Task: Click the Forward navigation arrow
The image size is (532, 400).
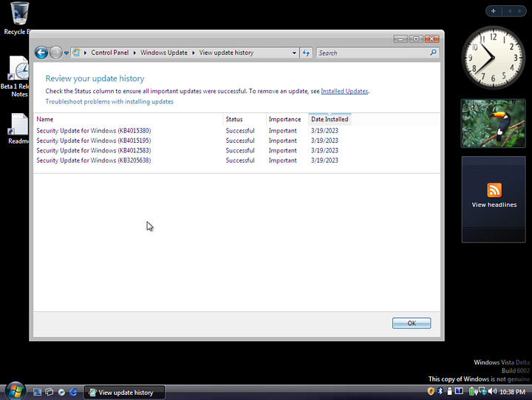Action: 55,52
